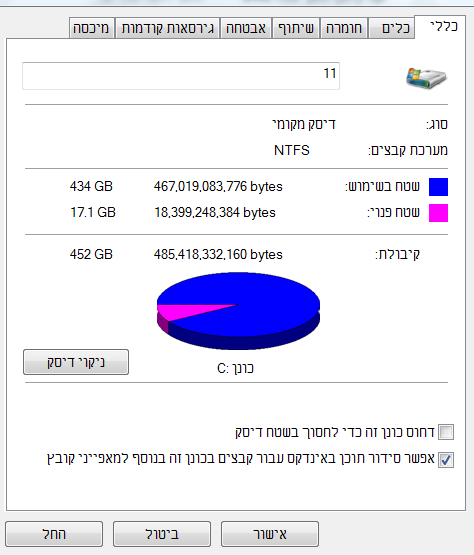
Task: Click the ניקוי דיסק (Disk Cleanup) button
Action: 76,362
